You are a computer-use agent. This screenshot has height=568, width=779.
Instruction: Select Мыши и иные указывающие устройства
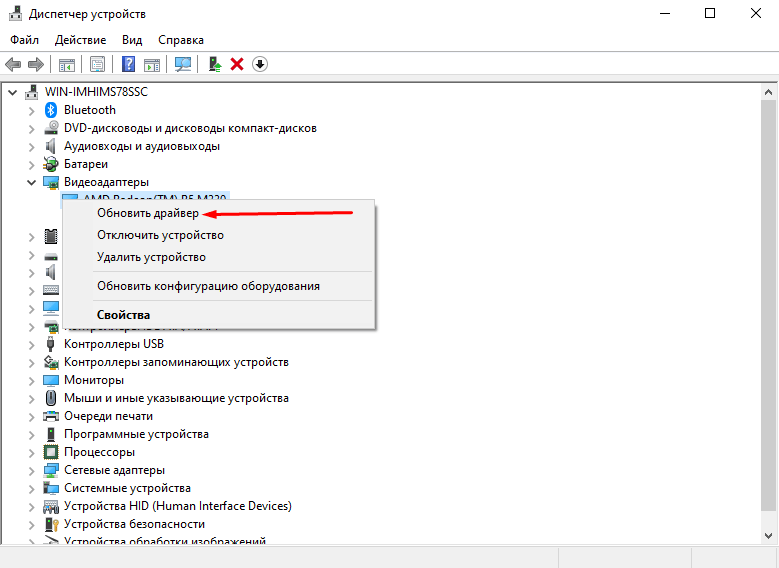(176, 398)
